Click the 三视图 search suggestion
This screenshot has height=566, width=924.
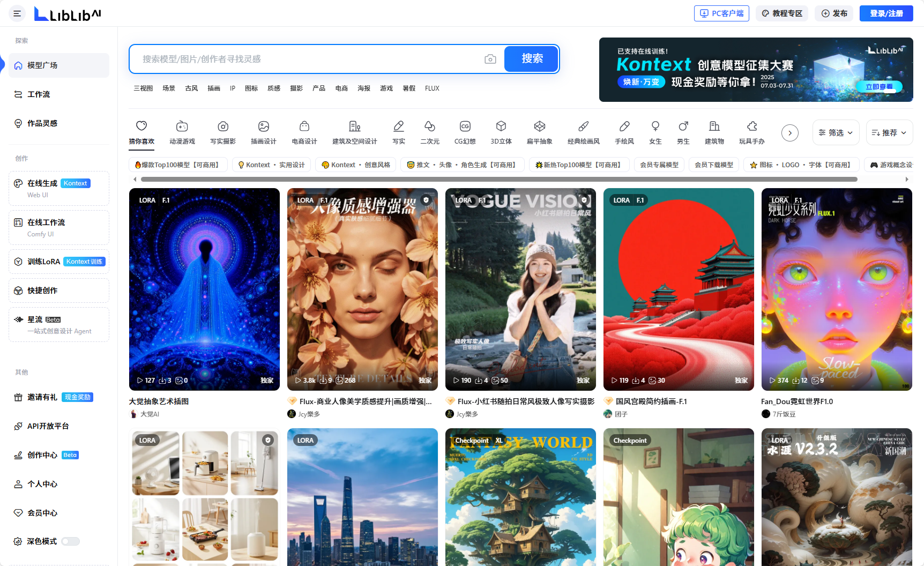[x=143, y=88]
